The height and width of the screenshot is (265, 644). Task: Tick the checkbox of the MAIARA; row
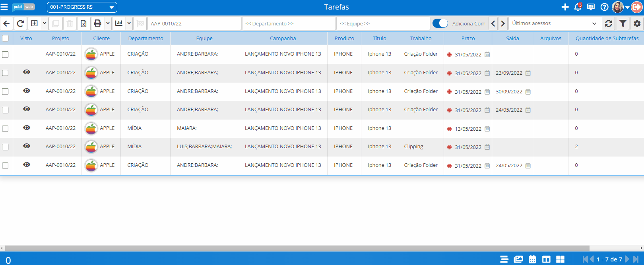(x=5, y=129)
